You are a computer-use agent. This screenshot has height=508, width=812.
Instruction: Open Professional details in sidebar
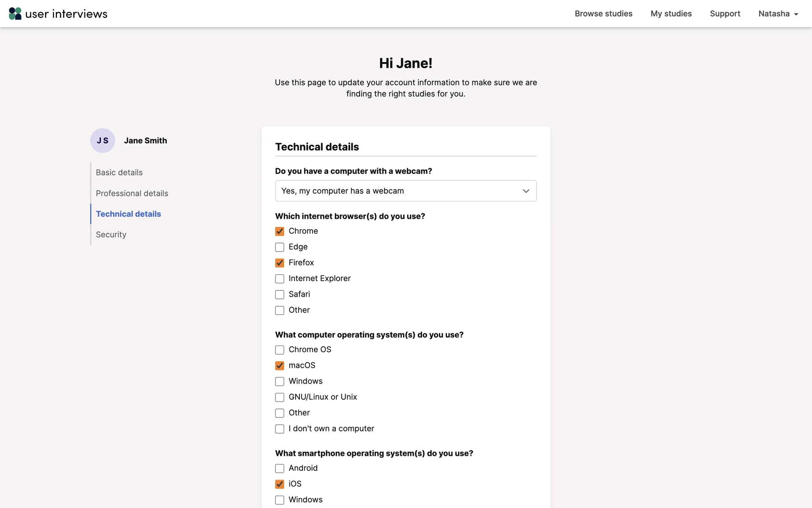click(x=132, y=193)
